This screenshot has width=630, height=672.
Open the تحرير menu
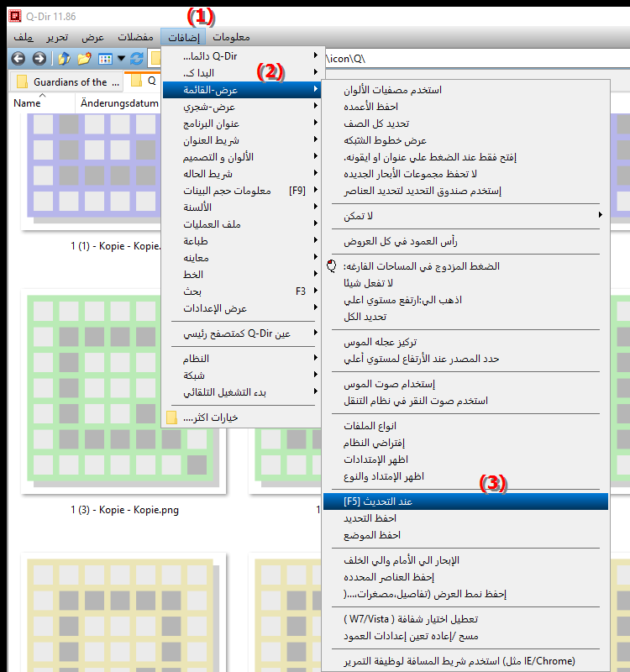57,37
